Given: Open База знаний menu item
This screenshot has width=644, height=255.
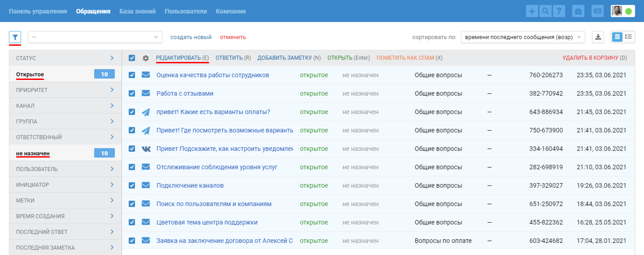Looking at the screenshot, I should click(x=137, y=11).
